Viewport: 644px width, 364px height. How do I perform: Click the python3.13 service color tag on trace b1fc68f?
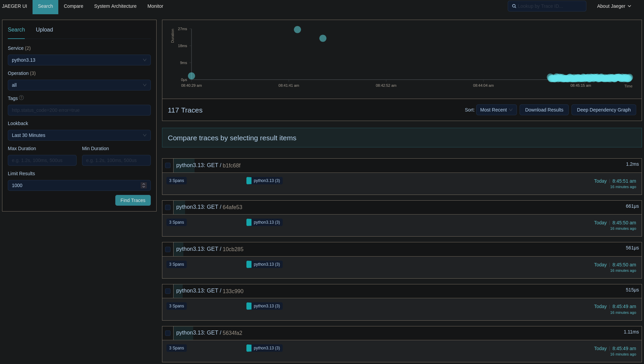264,181
